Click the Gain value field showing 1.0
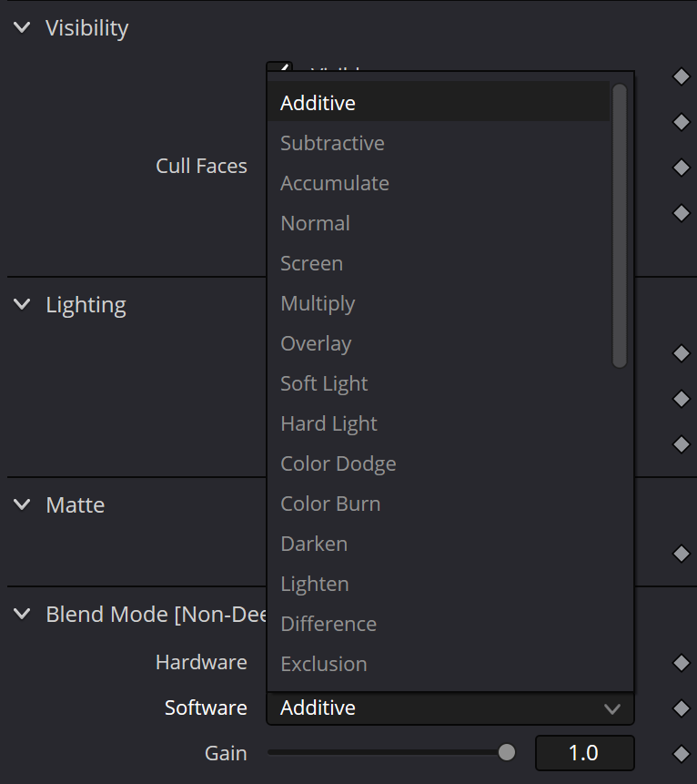 (584, 752)
